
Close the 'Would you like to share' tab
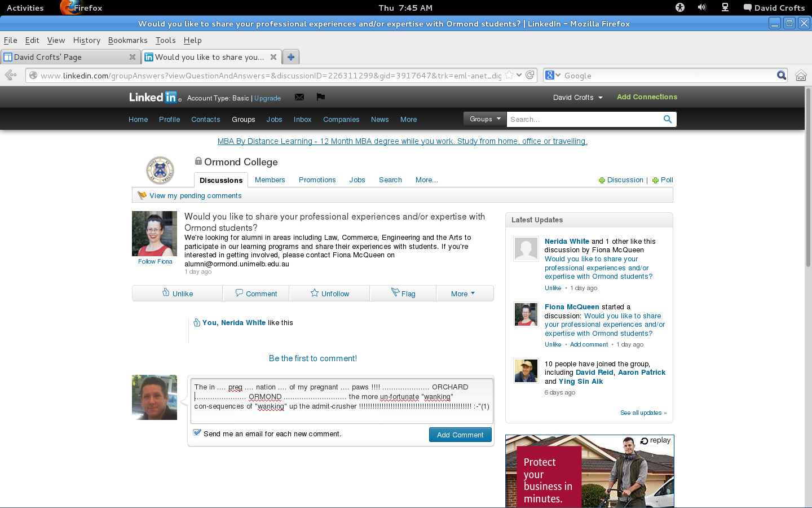(x=273, y=57)
